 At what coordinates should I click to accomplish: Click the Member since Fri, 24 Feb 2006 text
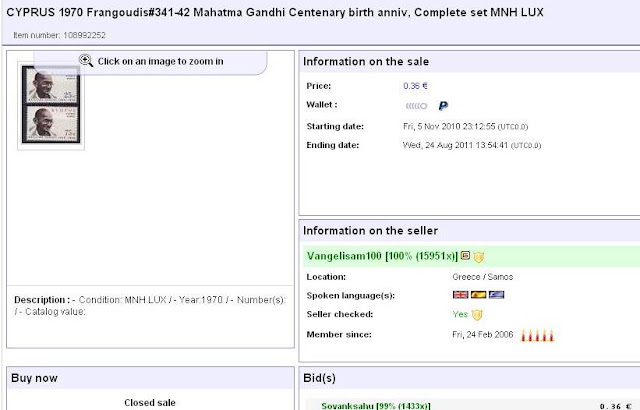482,335
